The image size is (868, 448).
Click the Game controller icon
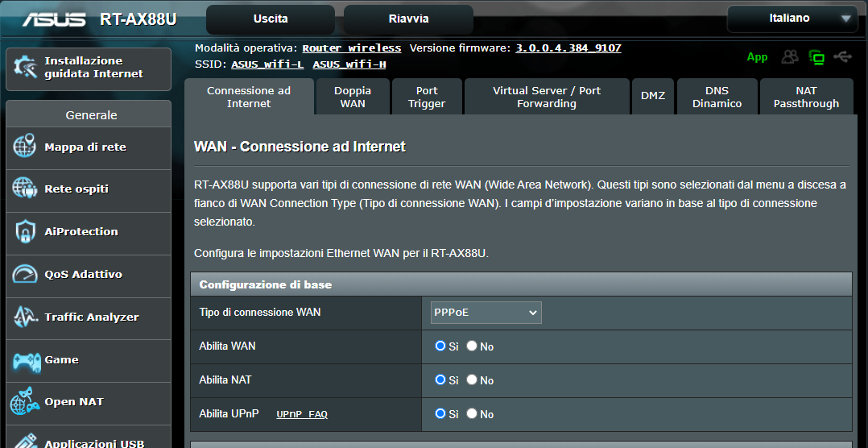pos(27,360)
